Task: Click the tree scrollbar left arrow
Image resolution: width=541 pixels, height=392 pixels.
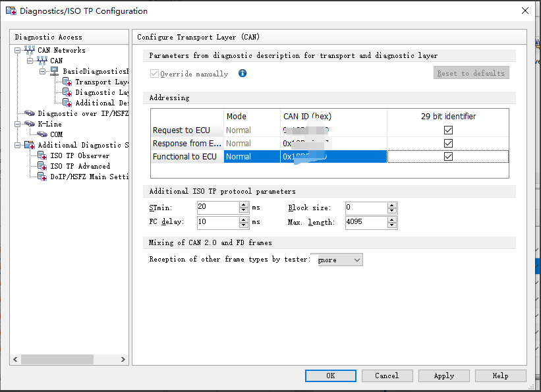Action: coord(15,359)
